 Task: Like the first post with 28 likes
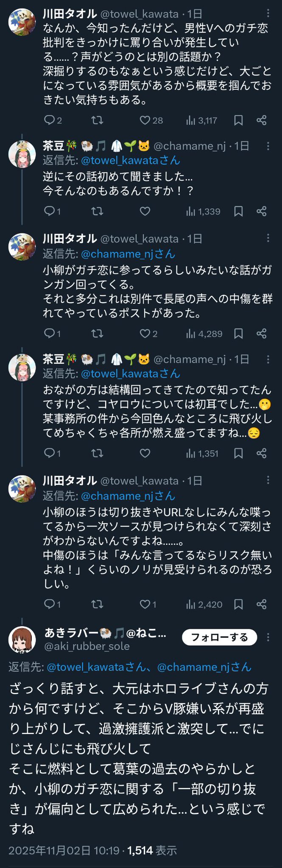145,120
